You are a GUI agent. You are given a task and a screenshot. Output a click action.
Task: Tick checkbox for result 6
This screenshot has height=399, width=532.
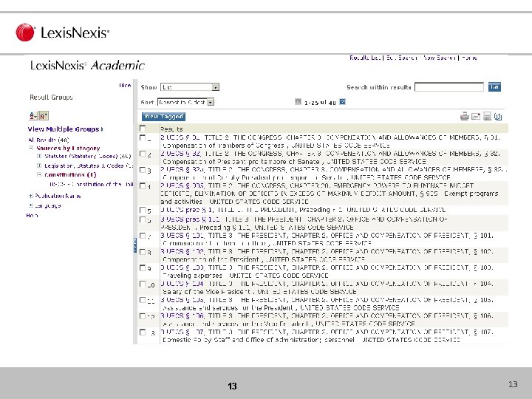click(143, 219)
